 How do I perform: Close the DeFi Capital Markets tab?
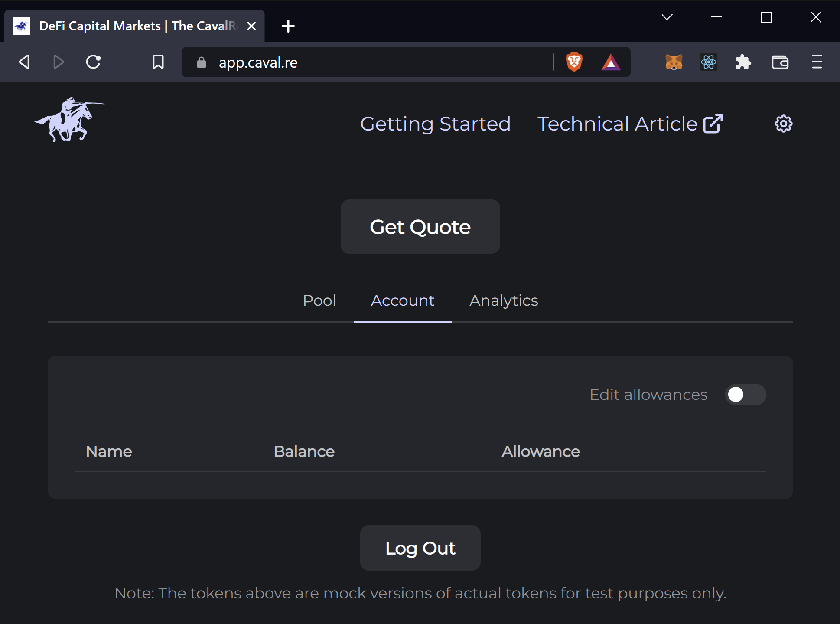[251, 26]
